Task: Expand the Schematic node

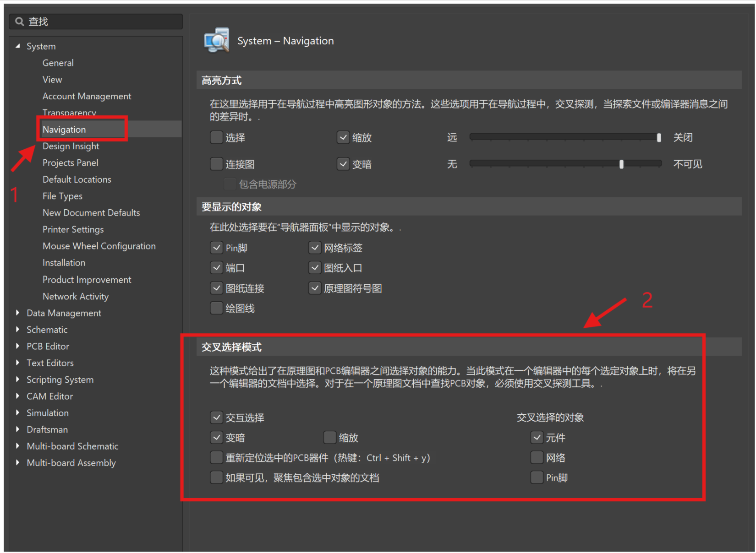Action: point(18,329)
